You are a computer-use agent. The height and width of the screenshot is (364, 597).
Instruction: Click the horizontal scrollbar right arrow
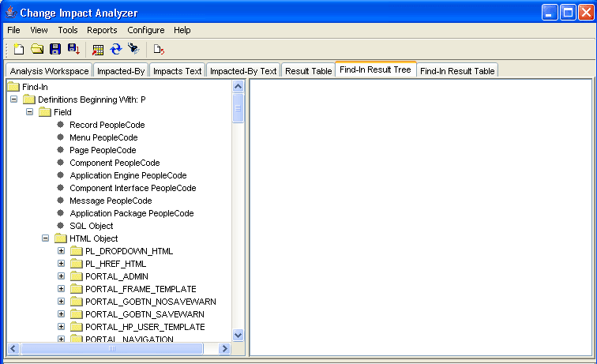(224, 348)
